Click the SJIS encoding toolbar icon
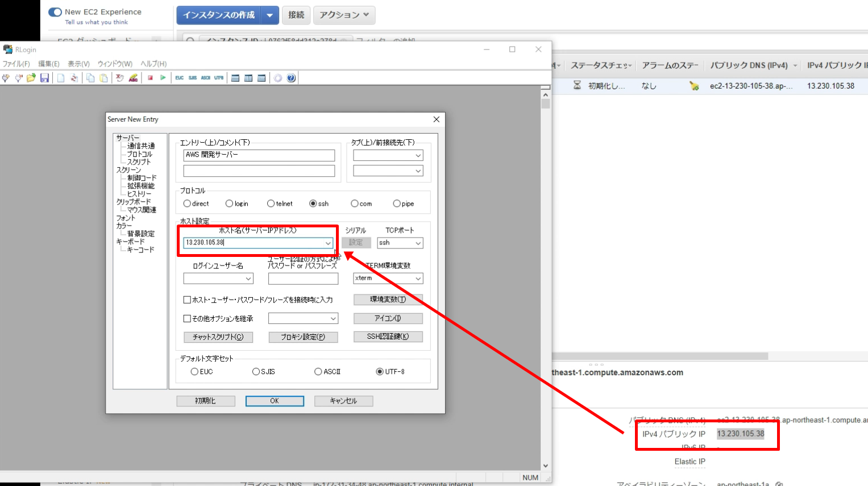Screen dimensions: 868x486 [193, 78]
